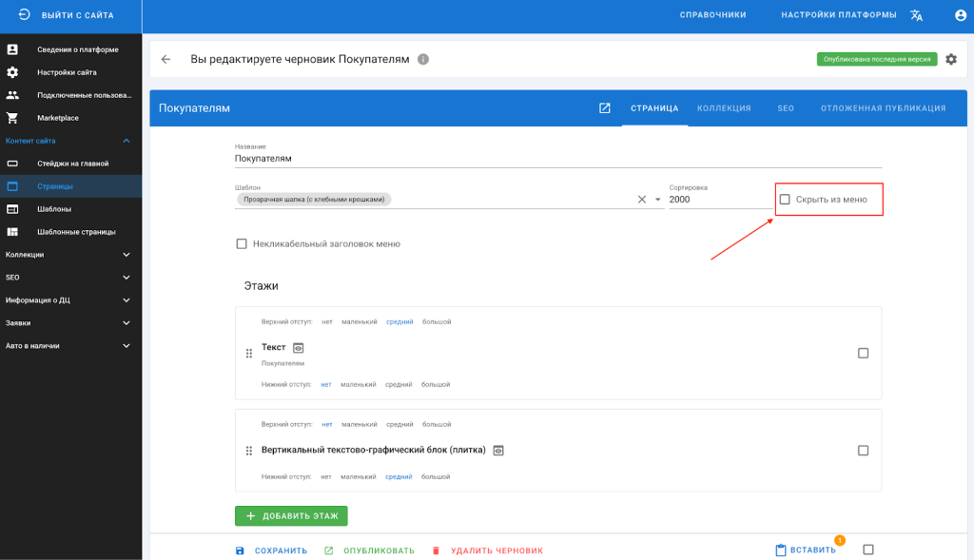Switch to the SEO tab
Viewport: 974px width, 560px height.
[x=785, y=108]
